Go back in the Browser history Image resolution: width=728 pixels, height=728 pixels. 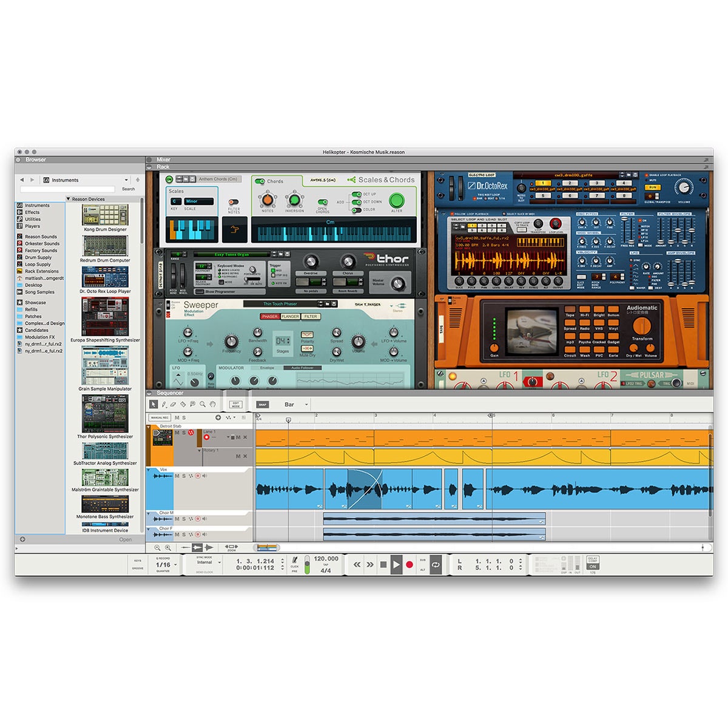(23, 180)
